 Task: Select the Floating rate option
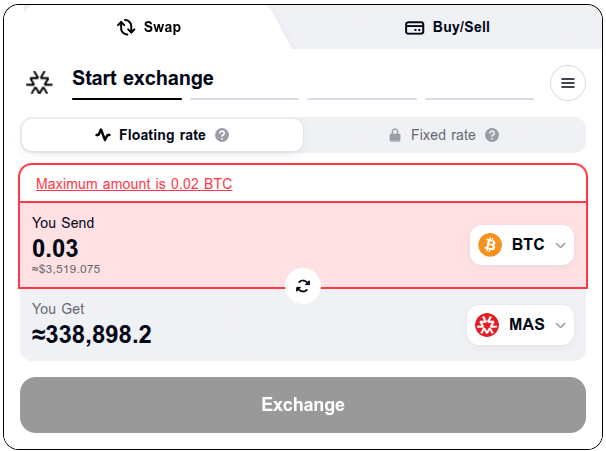(162, 135)
